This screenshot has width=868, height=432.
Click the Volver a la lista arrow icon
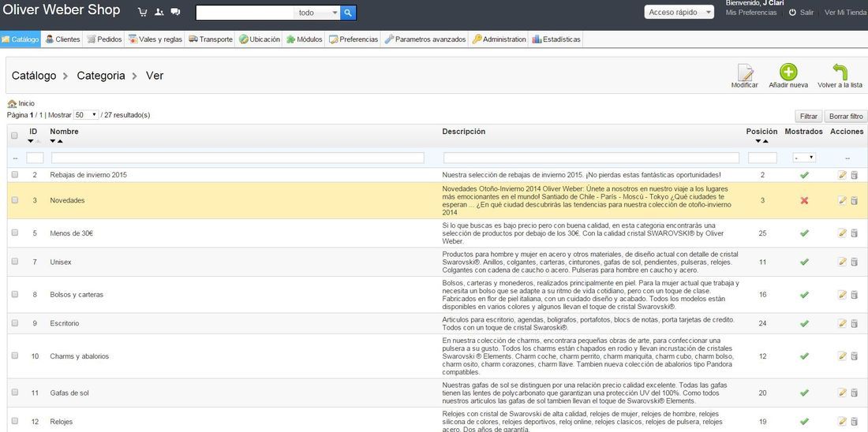840,72
